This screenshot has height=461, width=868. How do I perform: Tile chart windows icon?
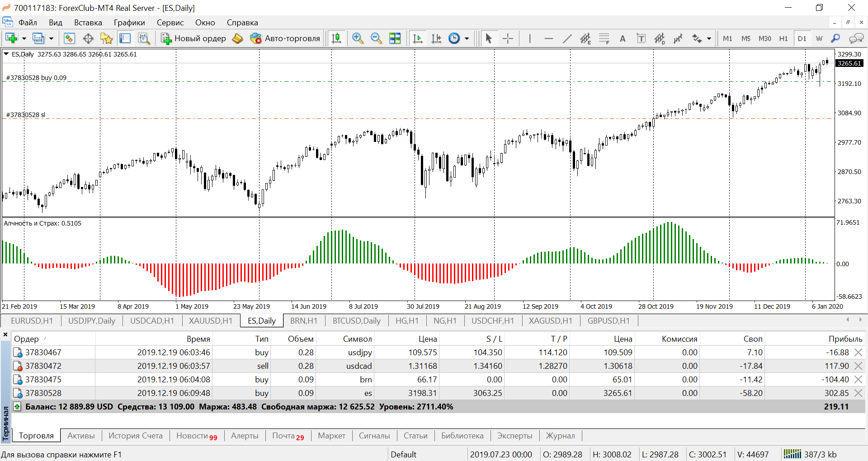[395, 38]
